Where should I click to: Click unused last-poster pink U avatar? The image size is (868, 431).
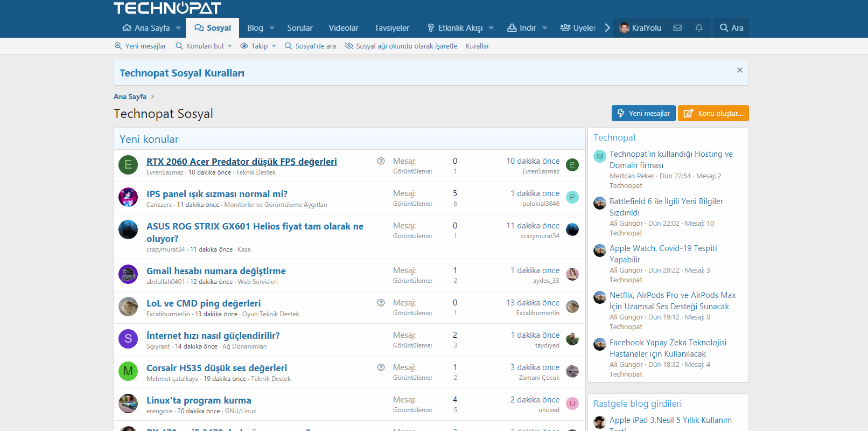click(572, 404)
